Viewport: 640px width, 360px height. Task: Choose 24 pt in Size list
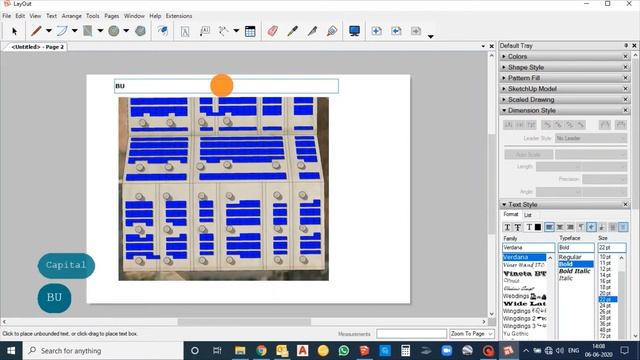(606, 305)
